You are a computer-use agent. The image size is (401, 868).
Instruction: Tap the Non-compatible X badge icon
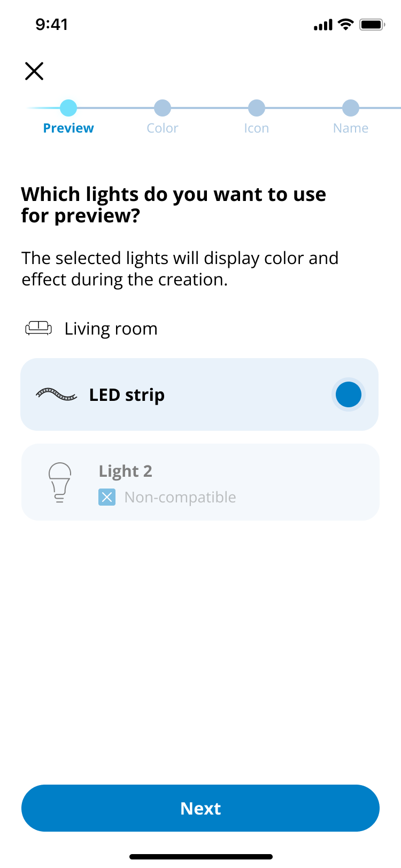[x=107, y=498]
